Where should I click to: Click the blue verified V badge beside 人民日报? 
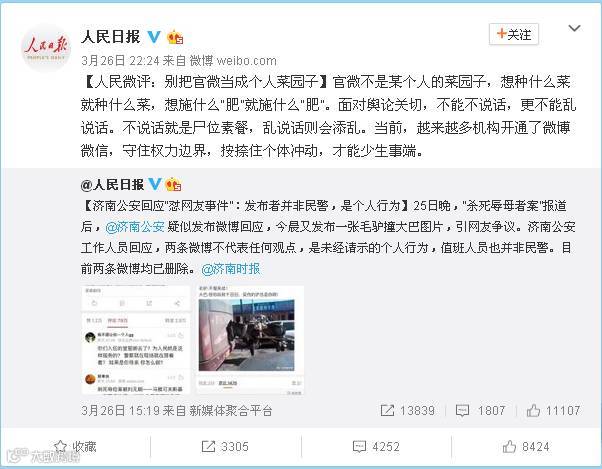pyautogui.click(x=154, y=36)
